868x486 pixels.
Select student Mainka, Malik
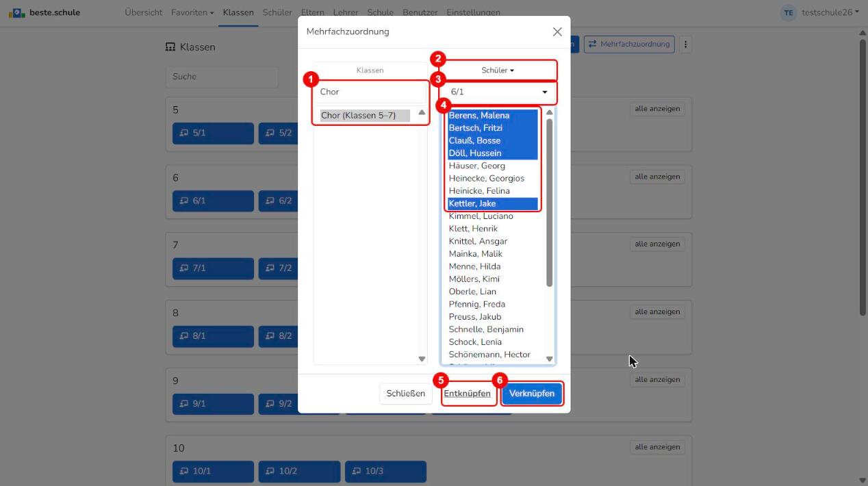493,254
